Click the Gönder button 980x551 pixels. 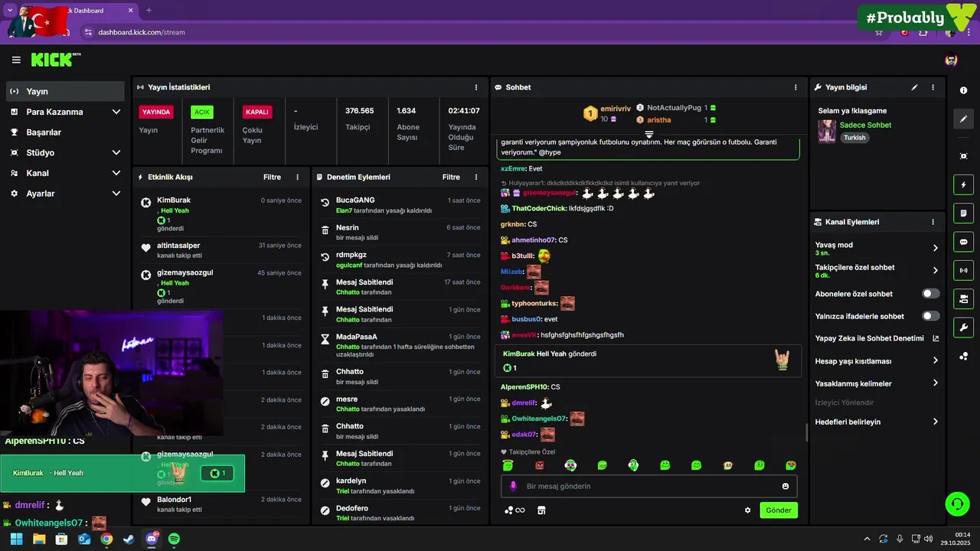[779, 510]
